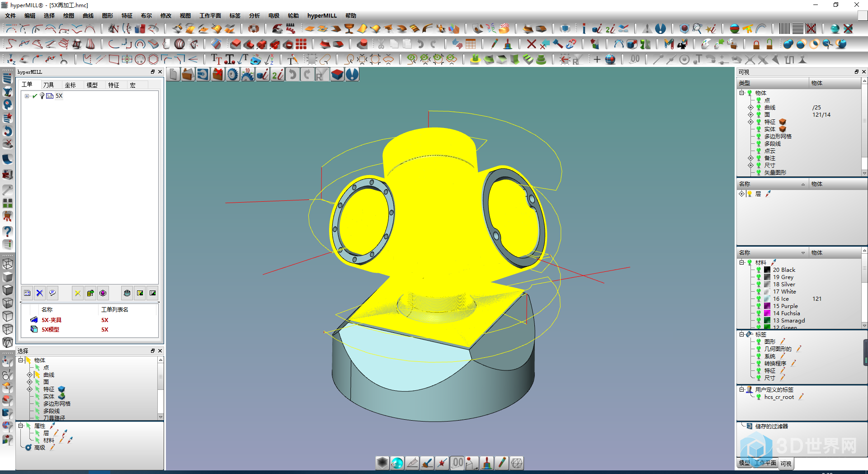Screen dimensions: 868x474
Task: Click the hexagon polygon sketch tool
Action: tap(153, 59)
